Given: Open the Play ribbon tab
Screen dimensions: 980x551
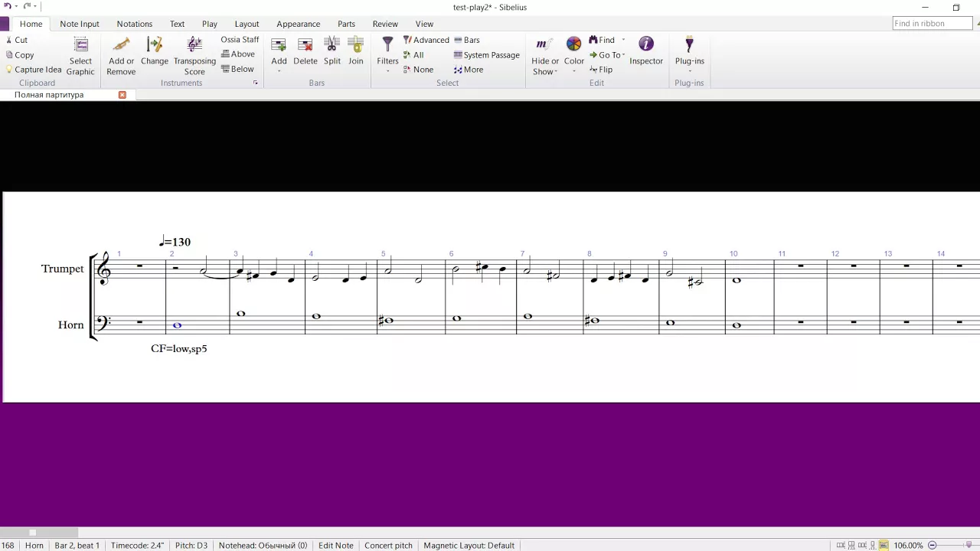Looking at the screenshot, I should [210, 24].
